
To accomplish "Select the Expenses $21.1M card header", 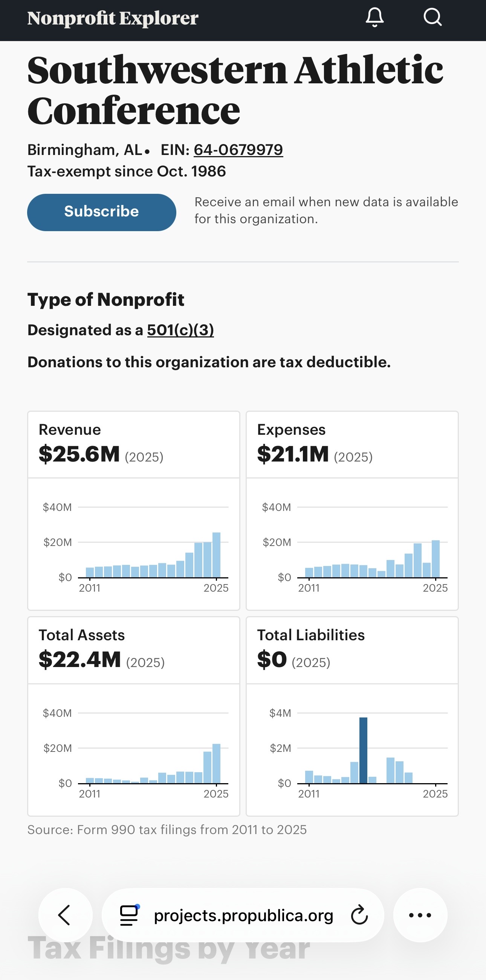I will tap(352, 444).
